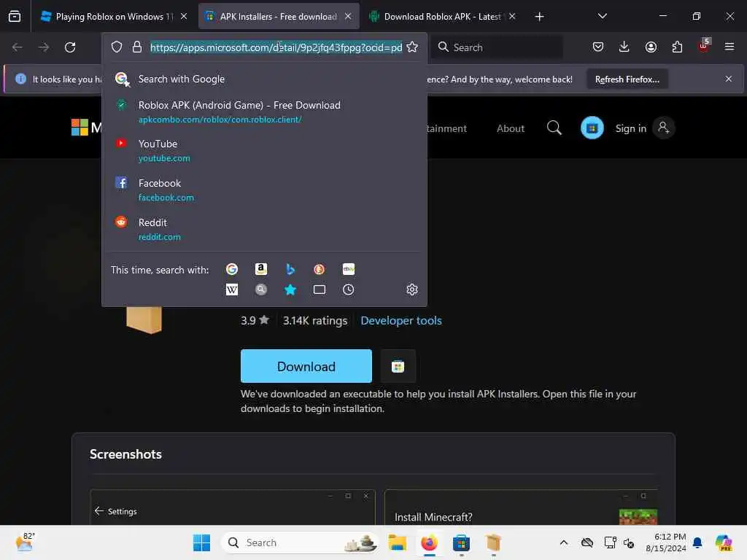The width and height of the screenshot is (747, 560).
Task: View site security via padlock icon
Action: pos(137,47)
